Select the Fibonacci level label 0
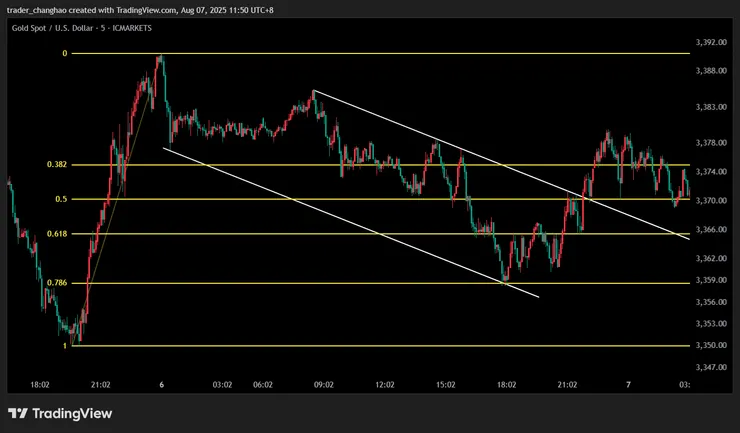Image resolution: width=740 pixels, height=433 pixels. click(65, 53)
